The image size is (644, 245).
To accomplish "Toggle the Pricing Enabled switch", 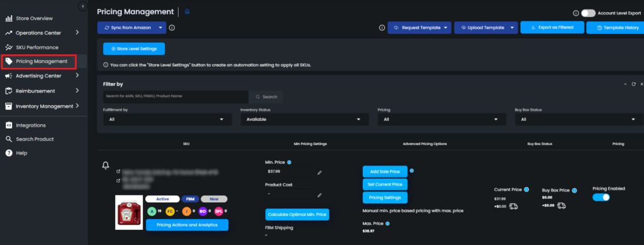I will [x=601, y=197].
